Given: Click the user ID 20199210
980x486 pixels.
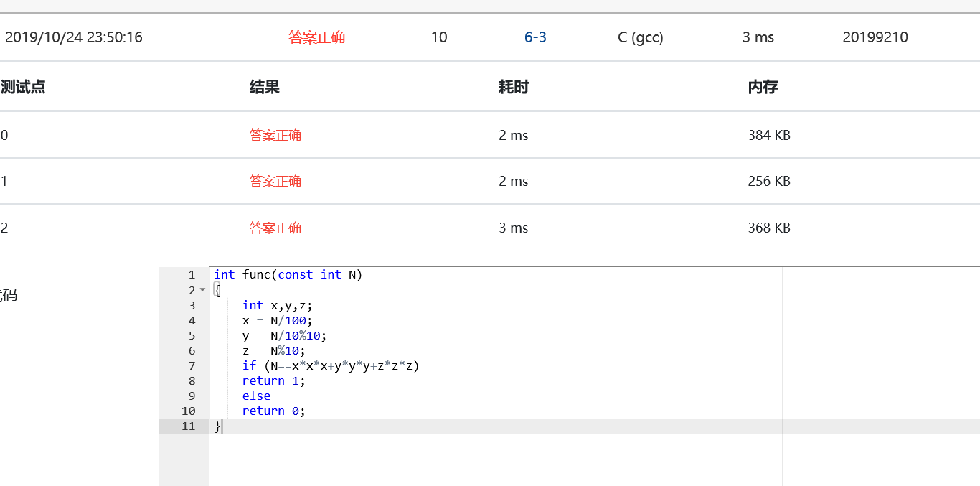Looking at the screenshot, I should [875, 37].
